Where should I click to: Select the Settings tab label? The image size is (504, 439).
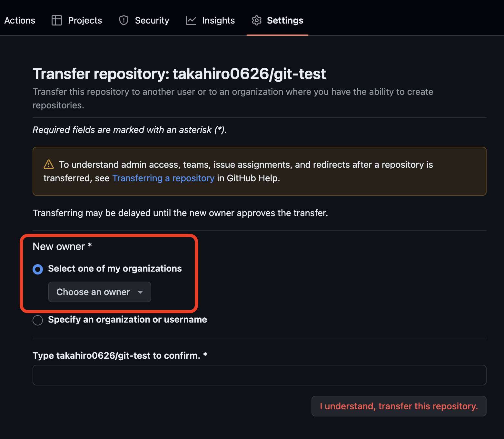[x=285, y=20]
